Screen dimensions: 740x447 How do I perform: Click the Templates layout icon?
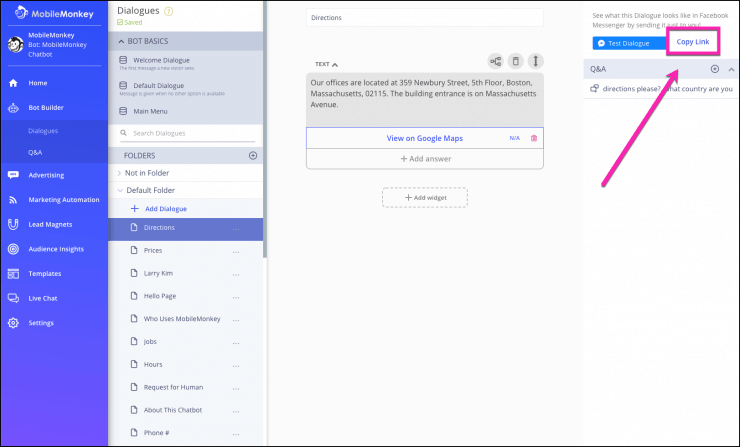point(13,274)
